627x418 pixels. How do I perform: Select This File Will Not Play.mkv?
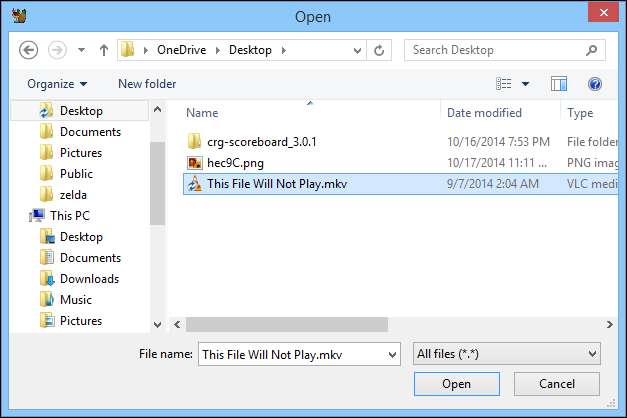401,184
